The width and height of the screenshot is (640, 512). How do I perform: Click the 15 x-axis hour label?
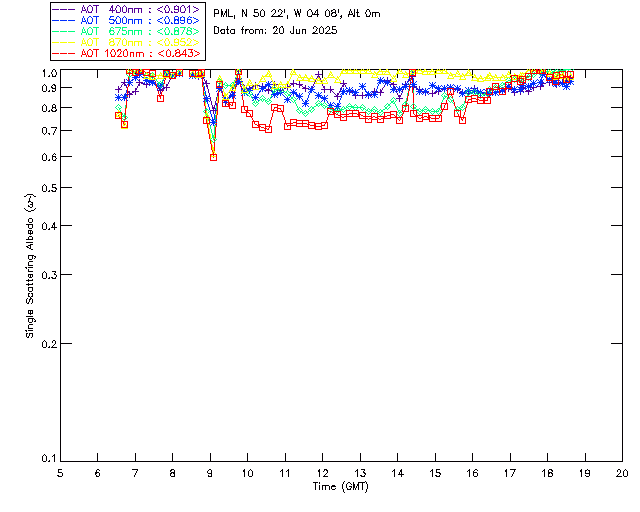(435, 473)
